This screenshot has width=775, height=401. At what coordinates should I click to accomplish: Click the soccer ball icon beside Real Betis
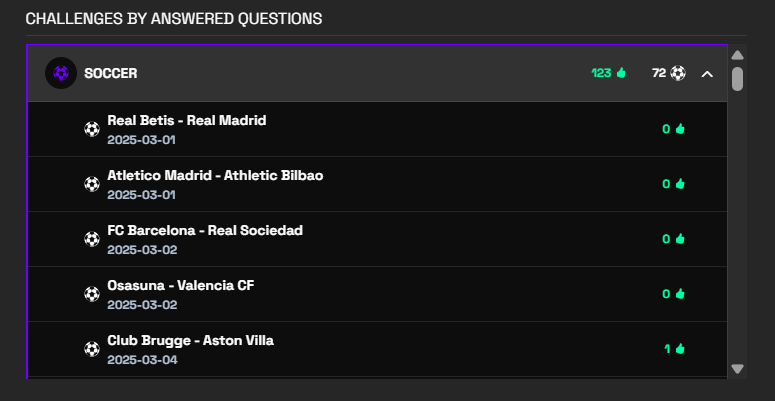coord(92,130)
